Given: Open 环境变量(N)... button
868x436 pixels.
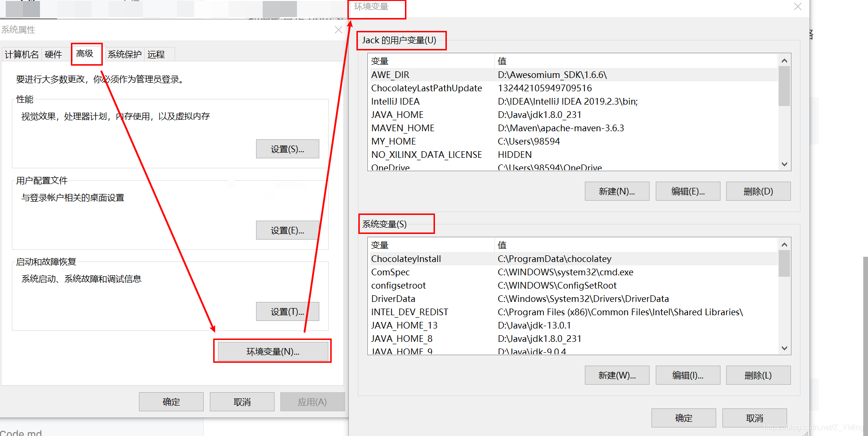Looking at the screenshot, I should click(x=273, y=351).
